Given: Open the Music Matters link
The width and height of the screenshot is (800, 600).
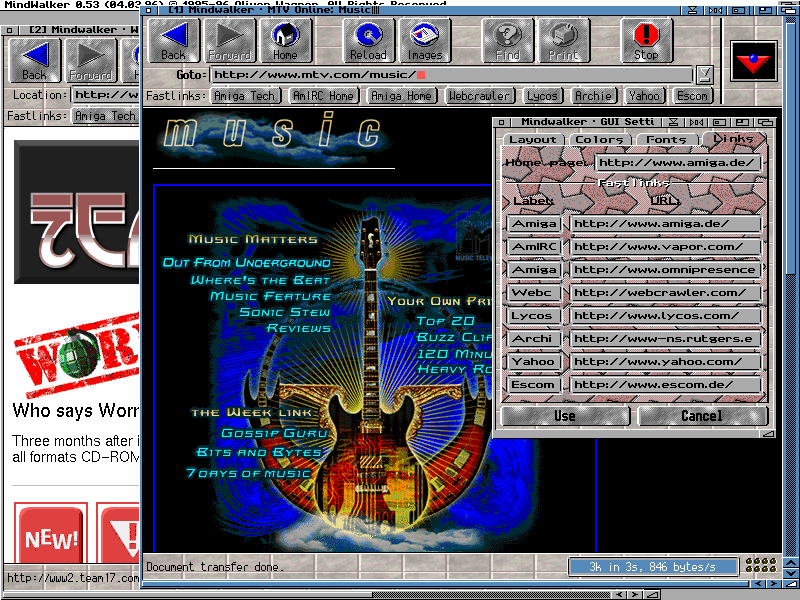Looking at the screenshot, I should click(x=253, y=239).
